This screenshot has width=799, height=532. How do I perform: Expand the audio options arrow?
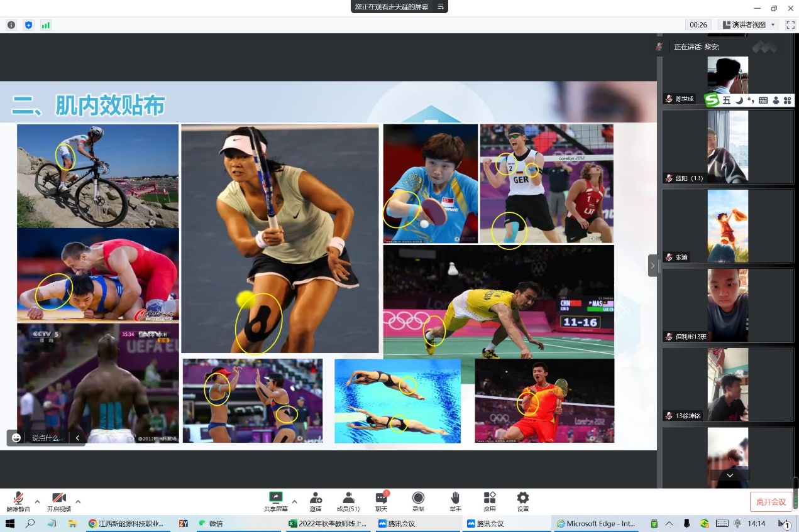point(37,502)
